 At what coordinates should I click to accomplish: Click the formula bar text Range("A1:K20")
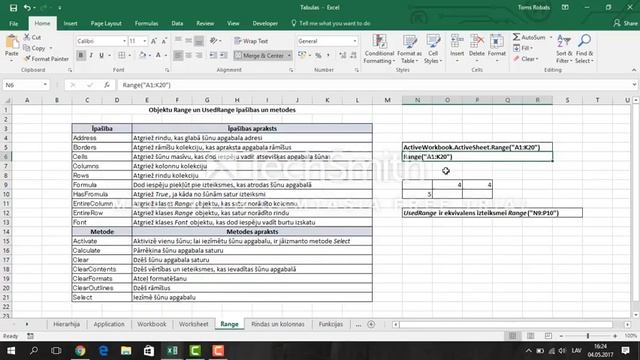146,85
